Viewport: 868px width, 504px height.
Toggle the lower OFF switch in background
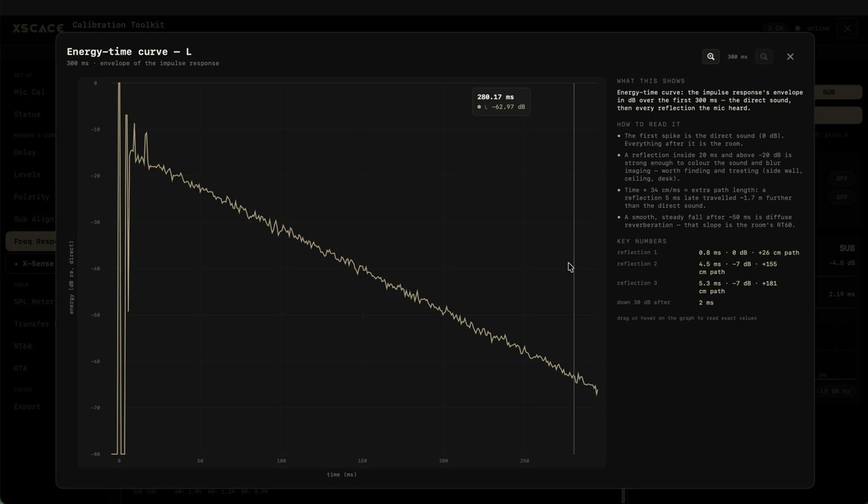point(841,197)
